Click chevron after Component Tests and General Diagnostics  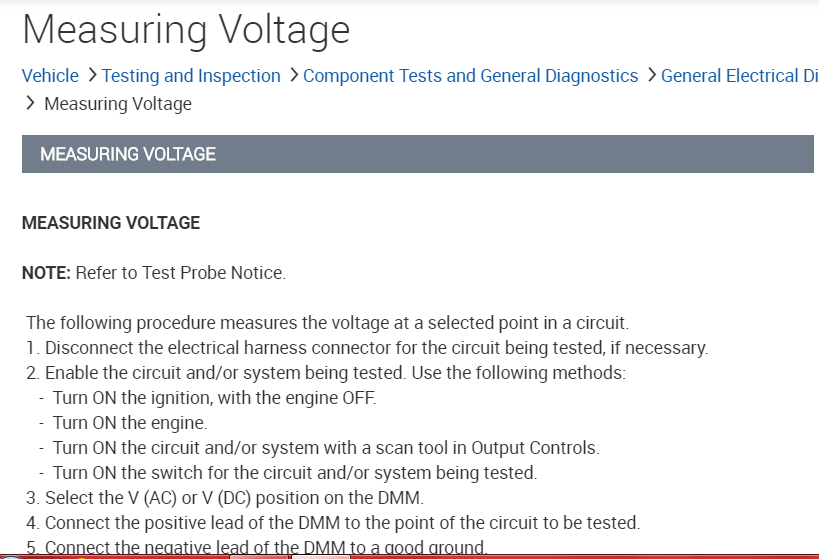pos(651,75)
